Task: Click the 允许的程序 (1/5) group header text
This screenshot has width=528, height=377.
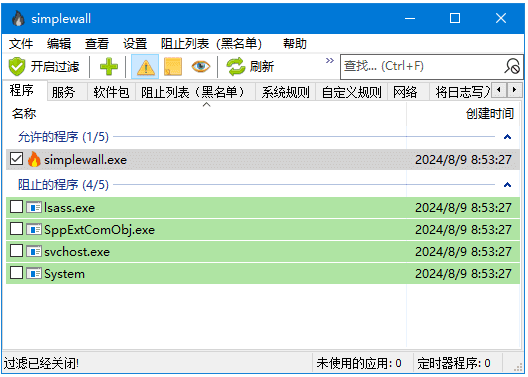Action: pos(63,137)
